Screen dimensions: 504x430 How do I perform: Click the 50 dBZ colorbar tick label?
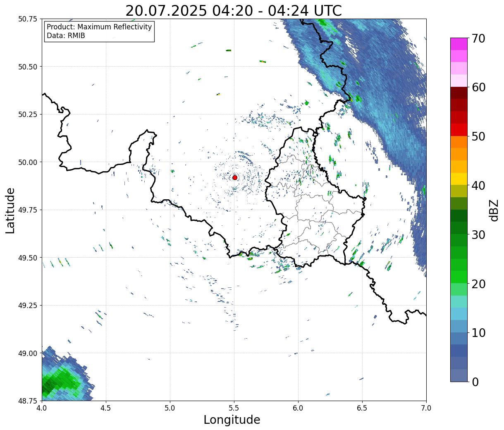[x=478, y=136]
